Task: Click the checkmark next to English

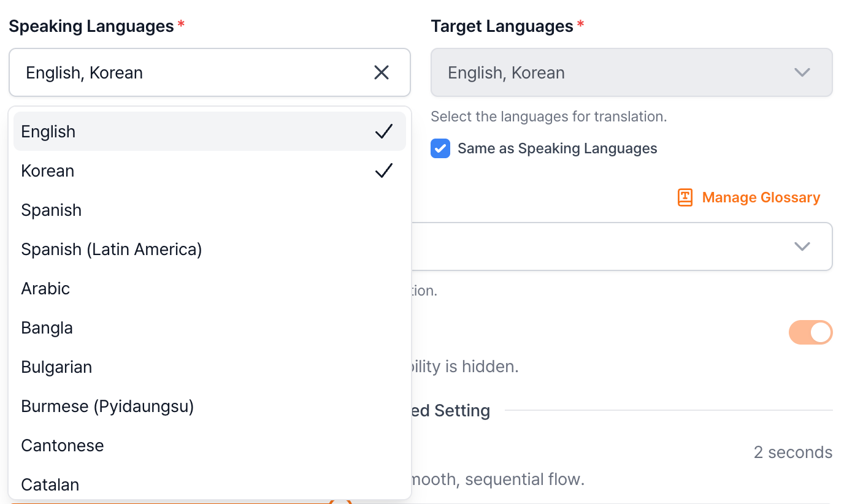Action: pyautogui.click(x=383, y=132)
